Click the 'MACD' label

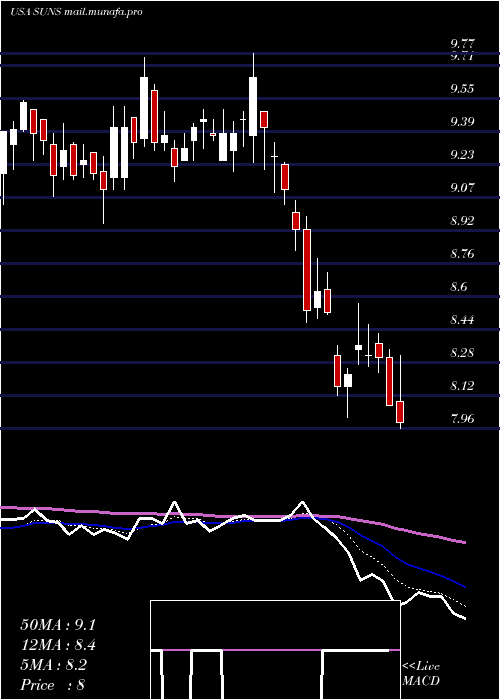tap(421, 681)
